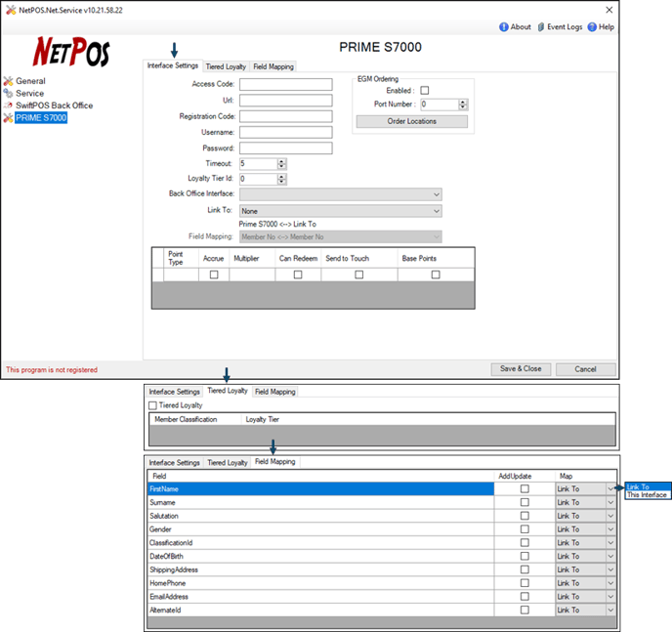Check AddUpdate for DateOfBirth field
672x632 pixels.
click(525, 556)
